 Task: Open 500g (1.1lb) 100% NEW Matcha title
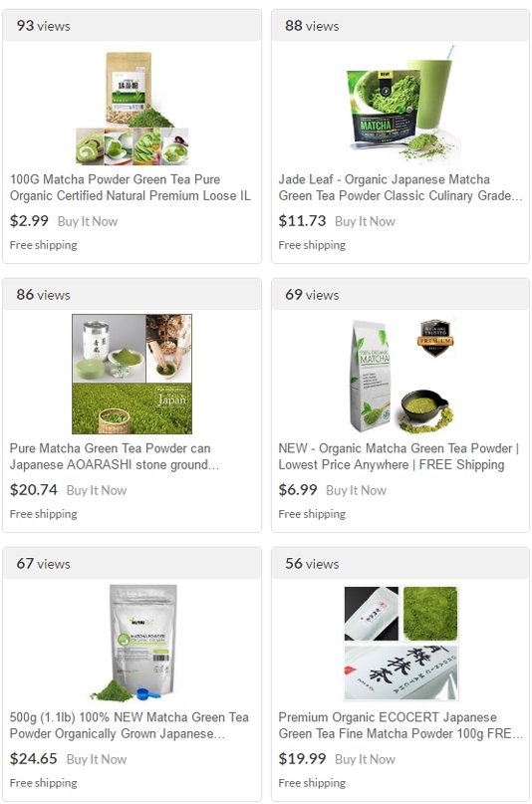[130, 725]
